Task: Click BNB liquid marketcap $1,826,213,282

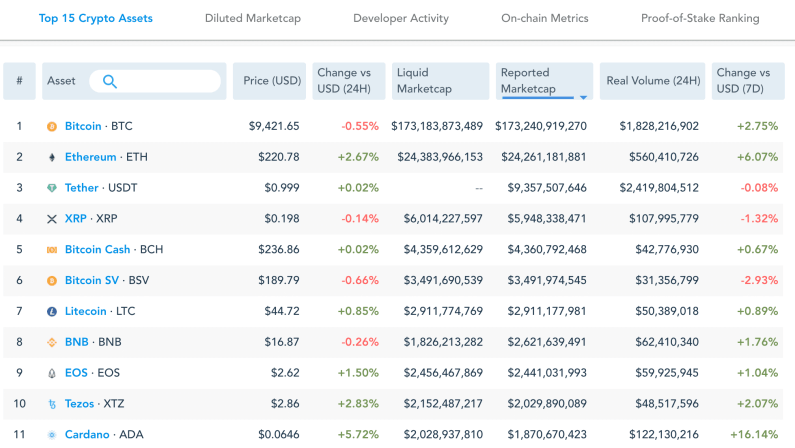Action: [x=443, y=342]
